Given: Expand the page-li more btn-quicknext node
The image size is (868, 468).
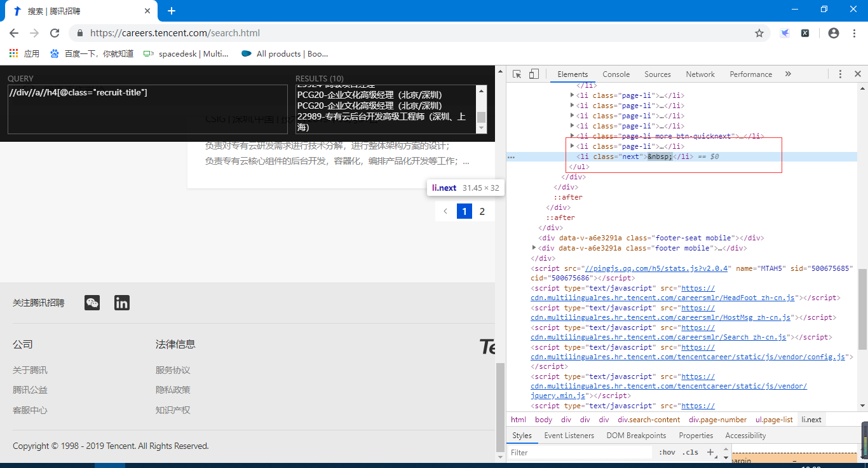Looking at the screenshot, I should [573, 136].
